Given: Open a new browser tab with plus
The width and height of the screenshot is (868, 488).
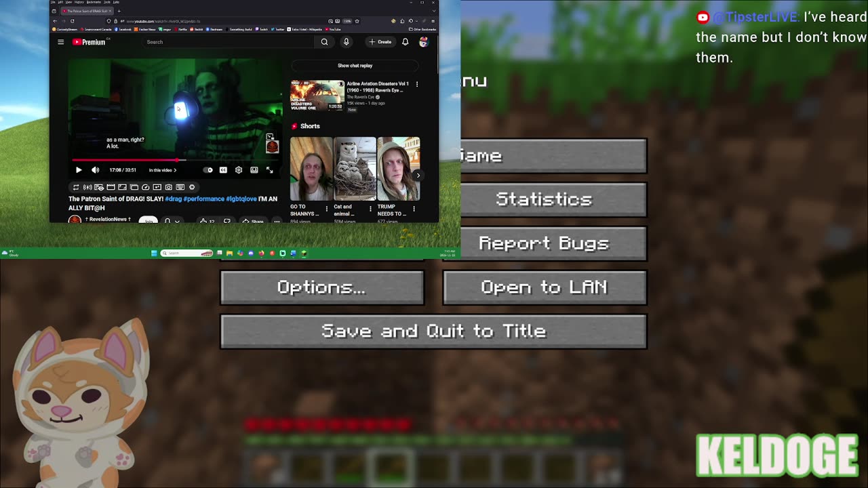Looking at the screenshot, I should [119, 11].
